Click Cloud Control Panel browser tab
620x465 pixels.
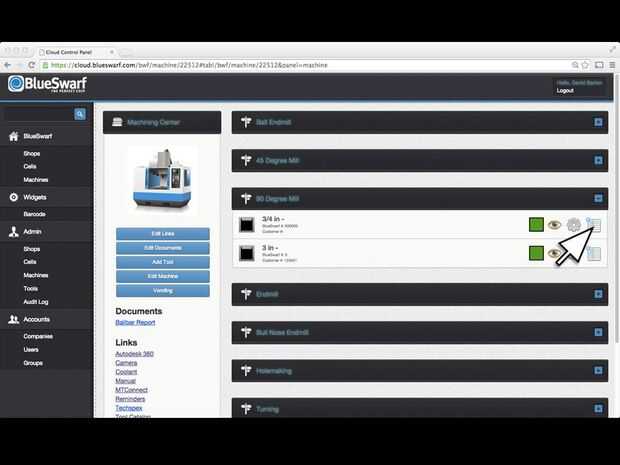(x=75, y=52)
